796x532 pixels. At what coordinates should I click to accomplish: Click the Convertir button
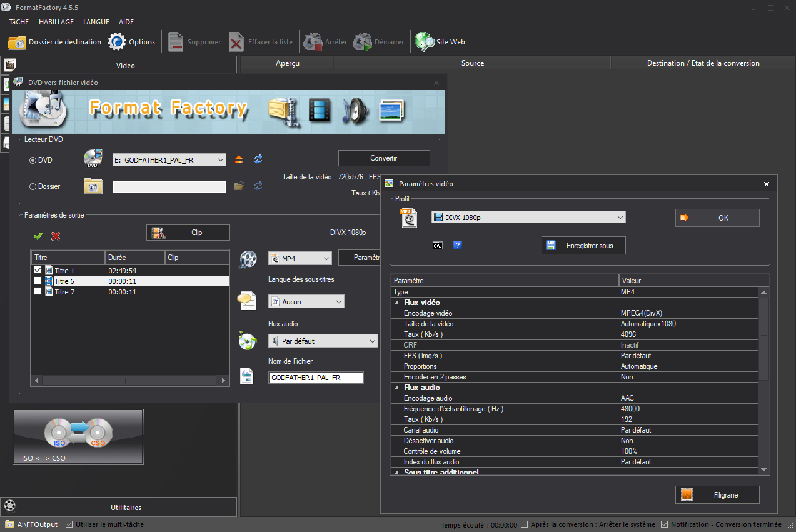[384, 158]
